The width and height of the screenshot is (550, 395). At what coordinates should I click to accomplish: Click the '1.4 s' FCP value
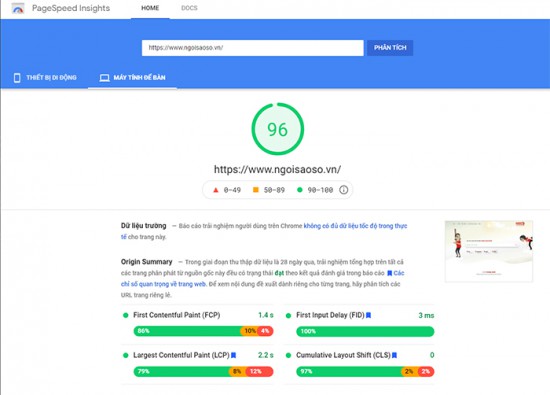click(266, 315)
